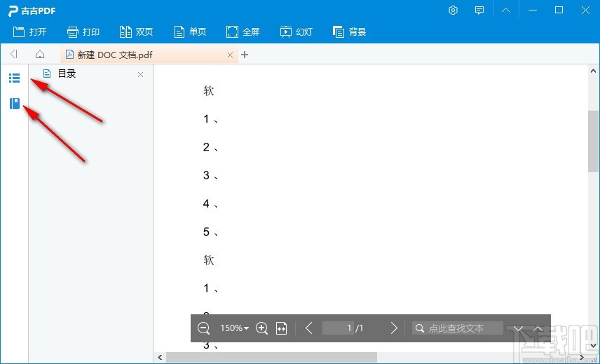Click the vertical scrollbar thumb

point(593,141)
